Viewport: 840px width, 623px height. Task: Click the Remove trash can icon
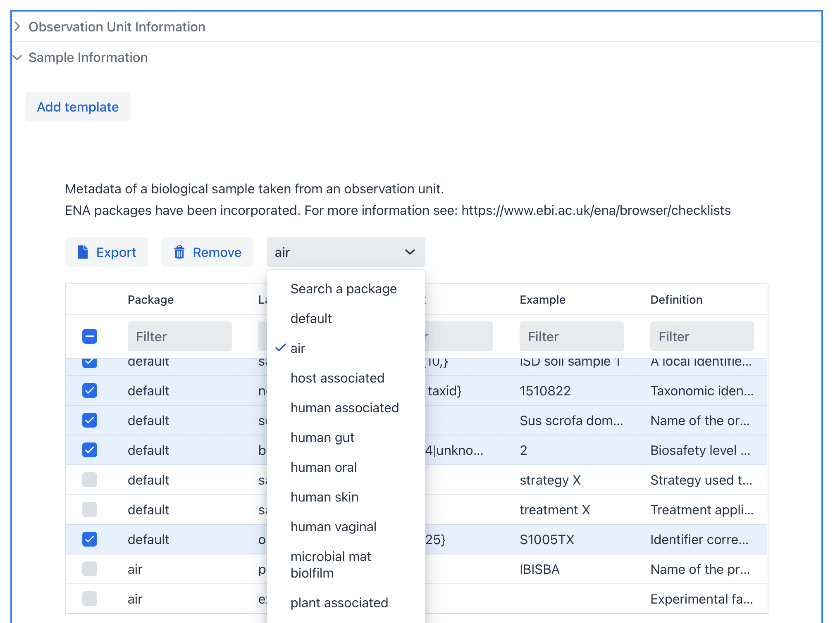pos(179,252)
